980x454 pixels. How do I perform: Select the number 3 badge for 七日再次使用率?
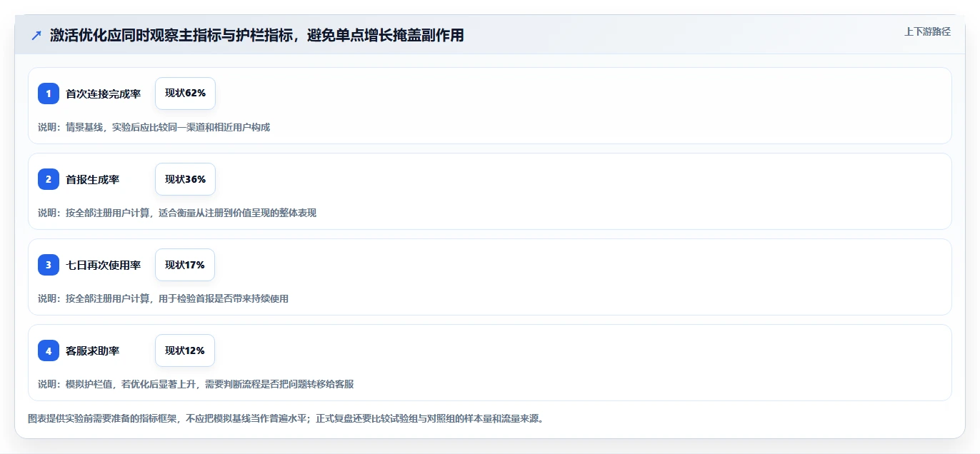pos(49,265)
